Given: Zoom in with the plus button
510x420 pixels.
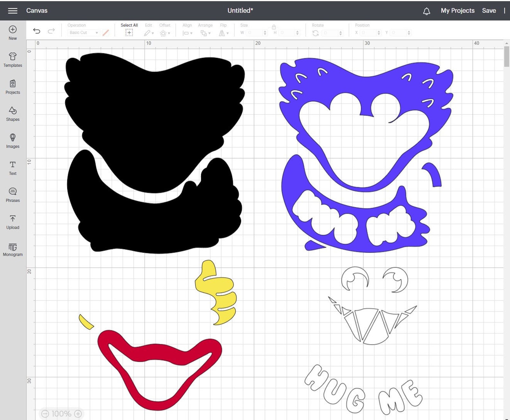Looking at the screenshot, I should [x=78, y=414].
